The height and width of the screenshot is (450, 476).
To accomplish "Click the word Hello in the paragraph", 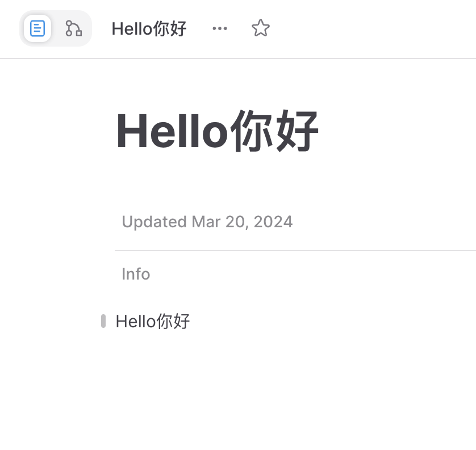I will pos(136,322).
